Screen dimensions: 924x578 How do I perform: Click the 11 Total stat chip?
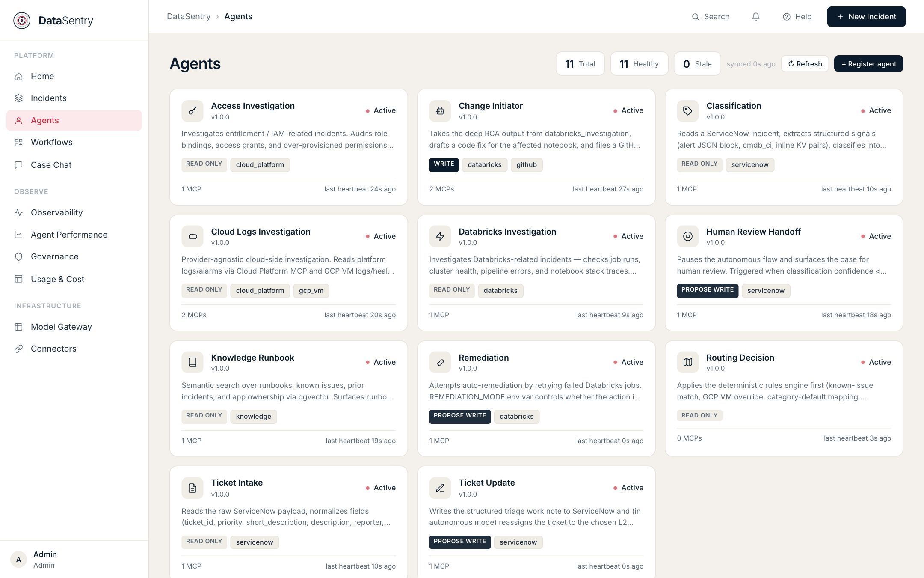pos(580,64)
